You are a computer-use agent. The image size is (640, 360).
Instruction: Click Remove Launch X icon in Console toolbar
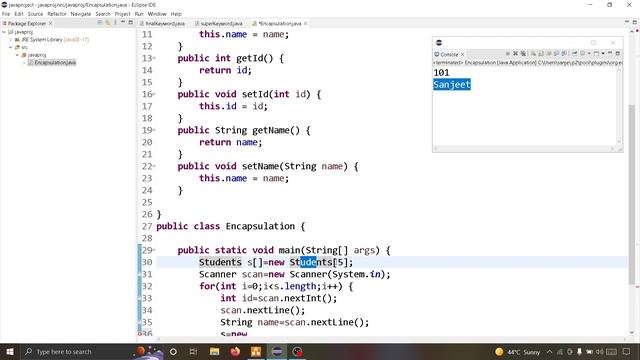click(516, 53)
